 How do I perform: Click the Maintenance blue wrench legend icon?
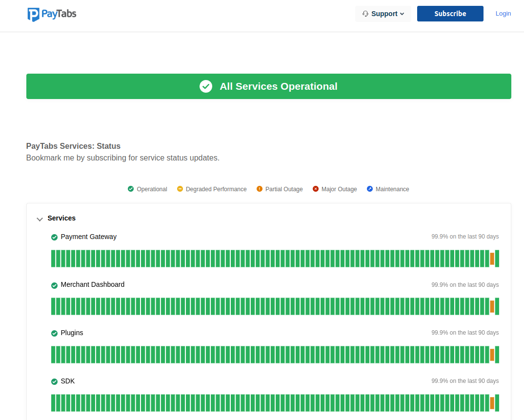[369, 189]
